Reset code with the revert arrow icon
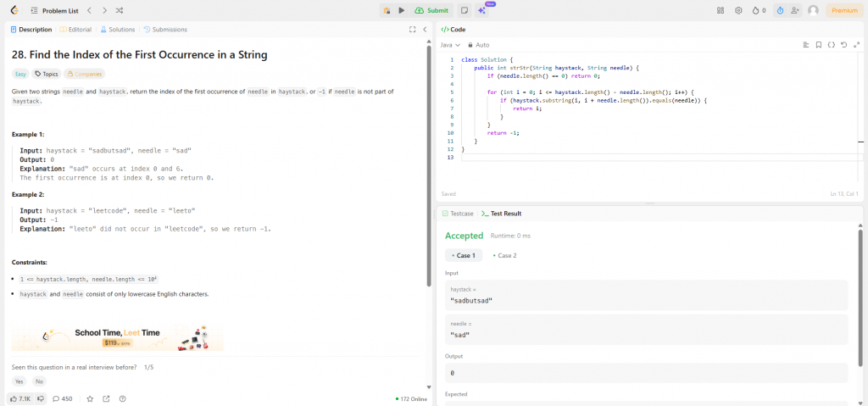This screenshot has height=406, width=868. (x=843, y=44)
